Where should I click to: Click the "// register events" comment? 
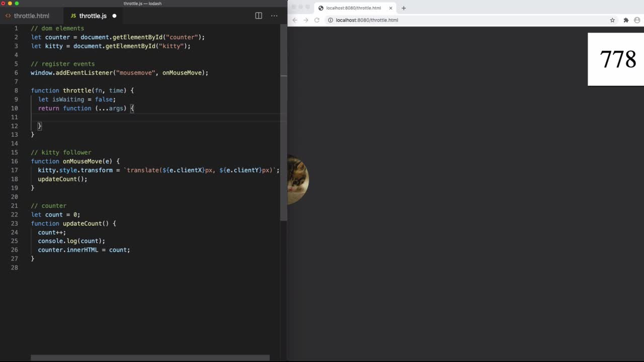point(62,64)
